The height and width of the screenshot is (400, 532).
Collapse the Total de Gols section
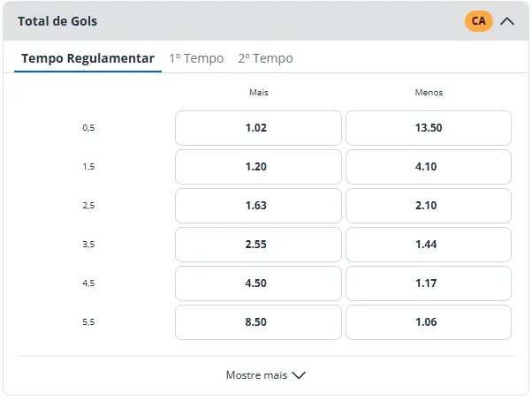[x=507, y=21]
